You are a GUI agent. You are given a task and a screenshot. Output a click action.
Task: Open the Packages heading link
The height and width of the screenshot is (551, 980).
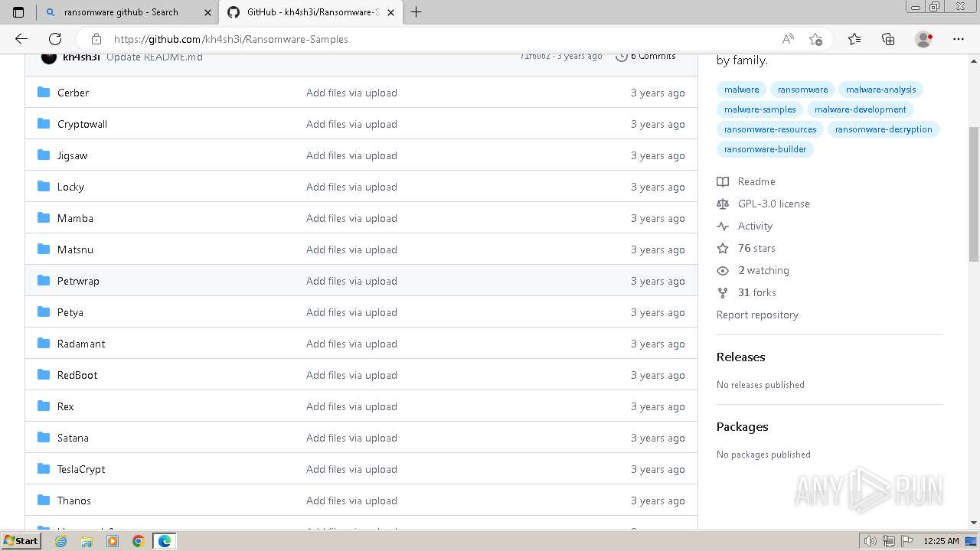[x=742, y=426]
